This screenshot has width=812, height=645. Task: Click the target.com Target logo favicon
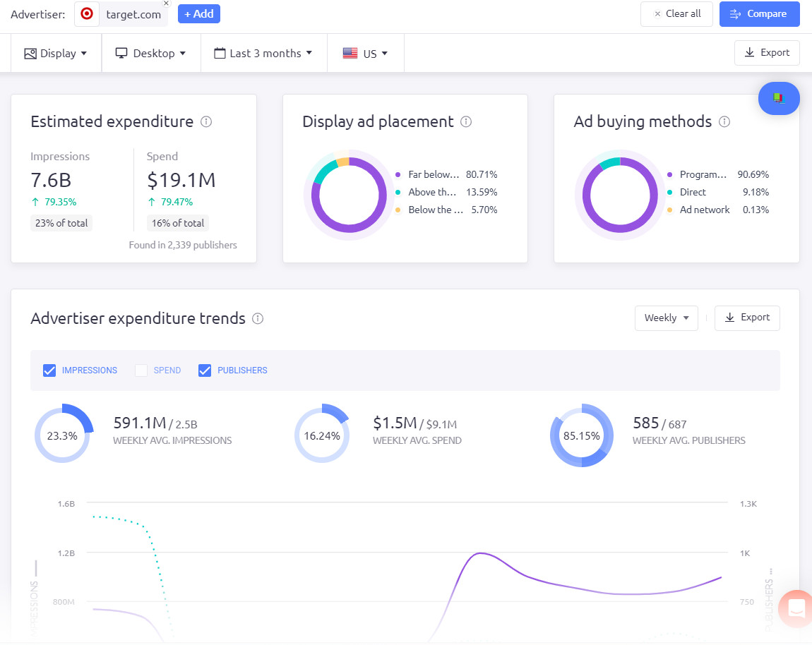pos(86,13)
